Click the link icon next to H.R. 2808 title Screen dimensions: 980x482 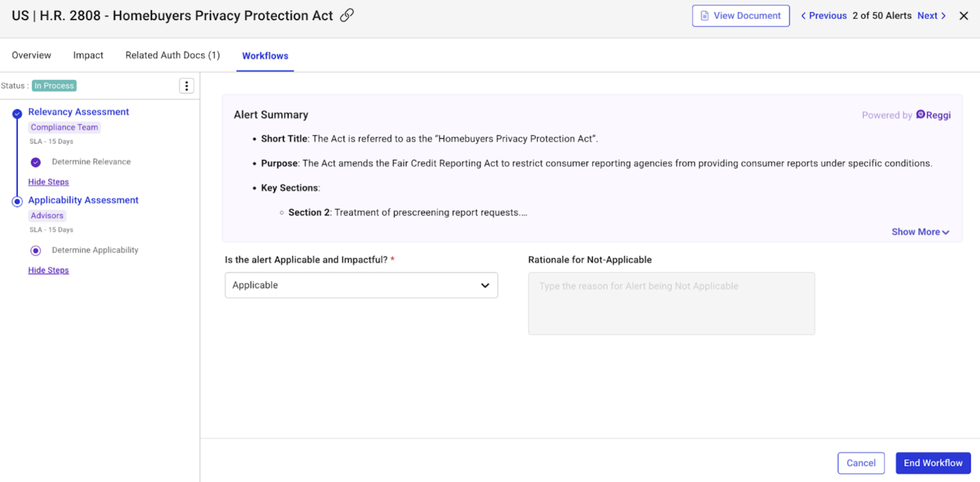tap(346, 15)
